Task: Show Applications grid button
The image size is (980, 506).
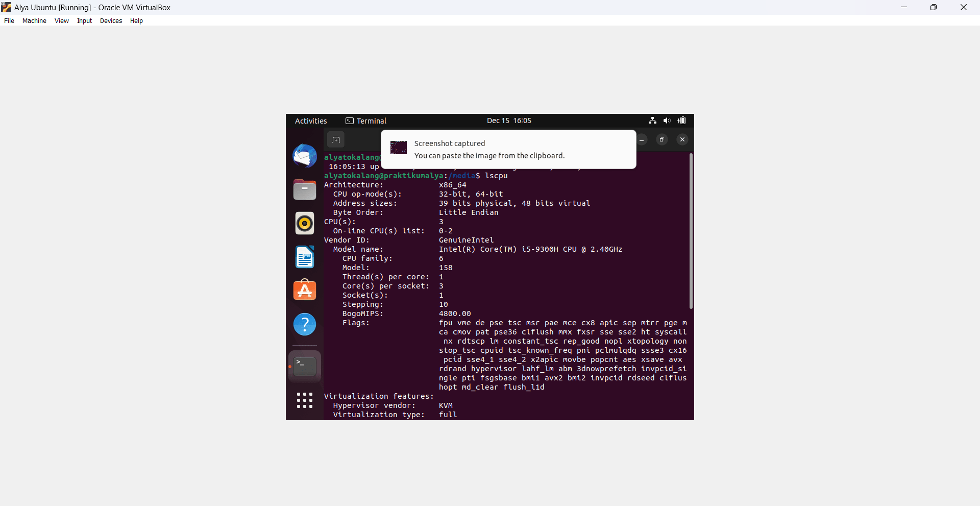Action: (x=305, y=400)
